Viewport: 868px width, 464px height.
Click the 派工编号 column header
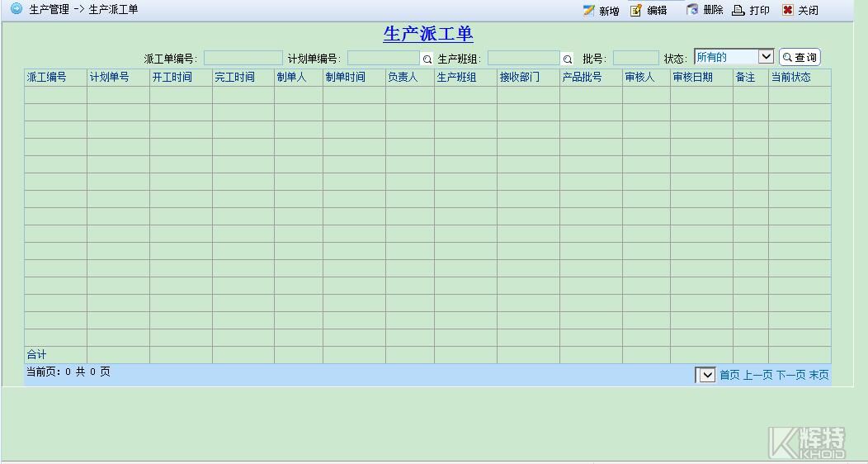47,78
